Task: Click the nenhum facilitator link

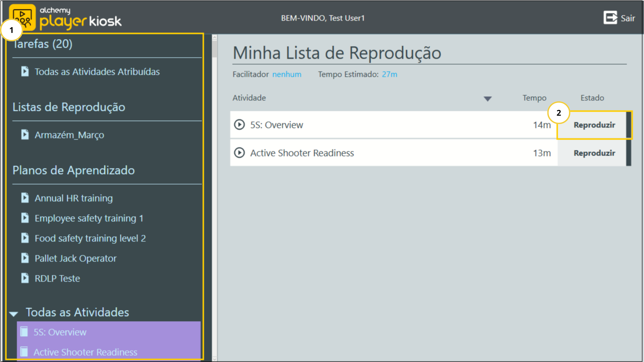Action: click(286, 74)
